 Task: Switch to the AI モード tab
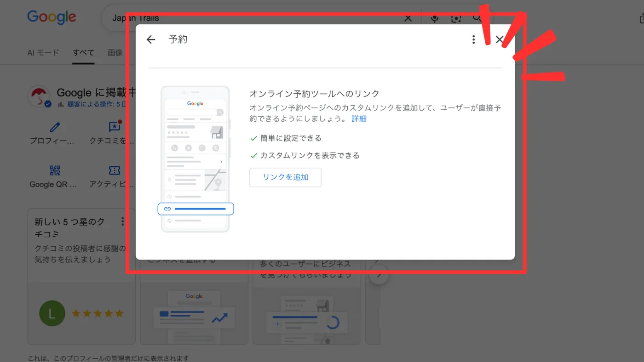[43, 52]
